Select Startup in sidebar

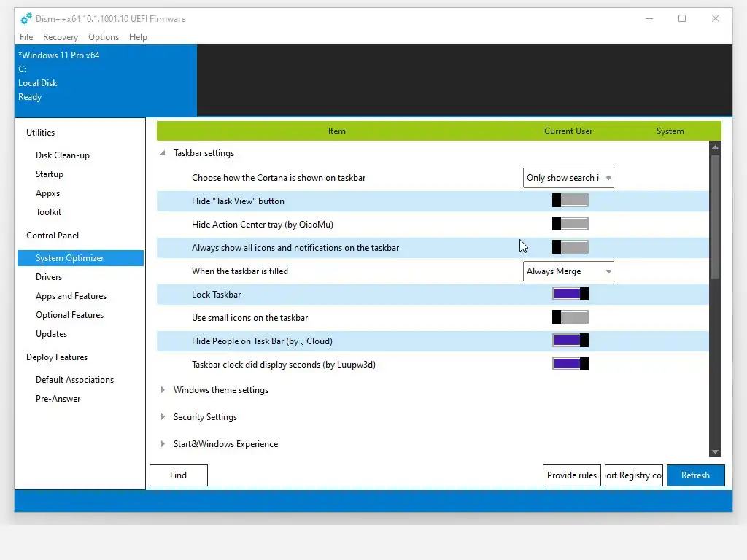(x=50, y=174)
